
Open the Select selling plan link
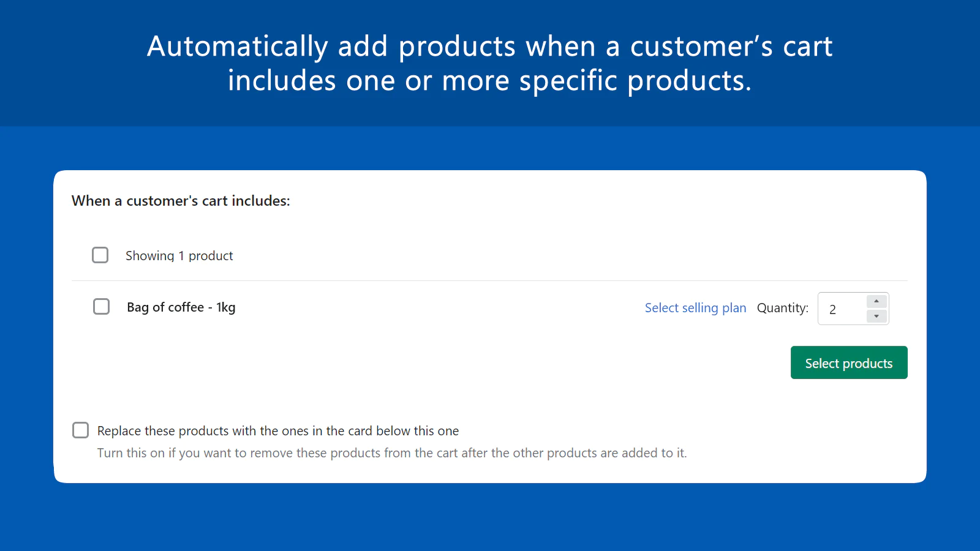pyautogui.click(x=695, y=308)
